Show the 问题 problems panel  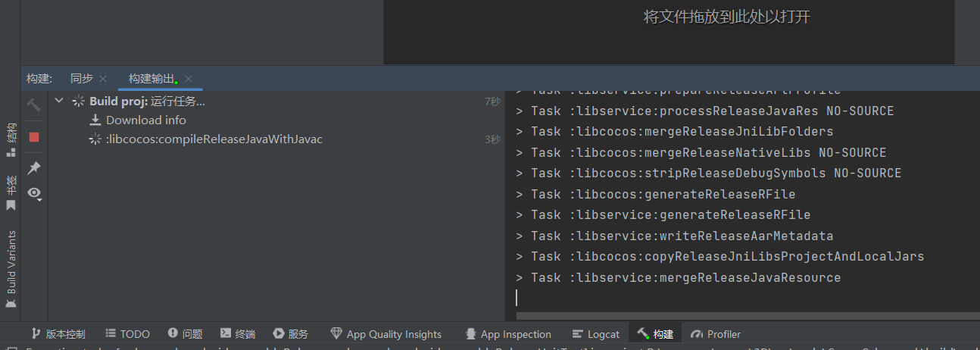coord(186,334)
